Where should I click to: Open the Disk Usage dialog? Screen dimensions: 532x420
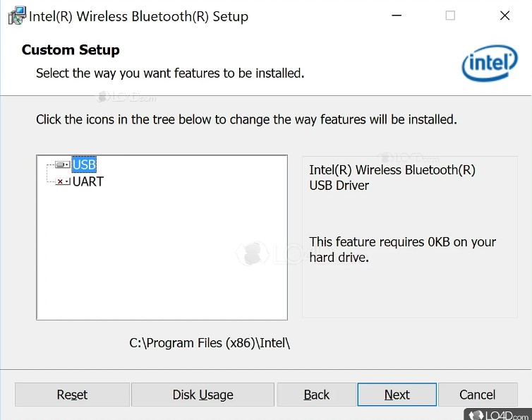(x=202, y=395)
